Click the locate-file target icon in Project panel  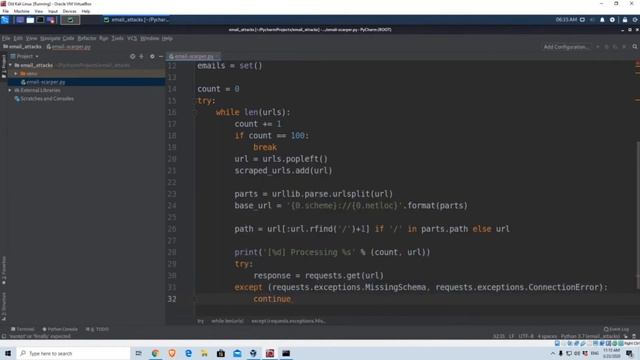coord(132,56)
